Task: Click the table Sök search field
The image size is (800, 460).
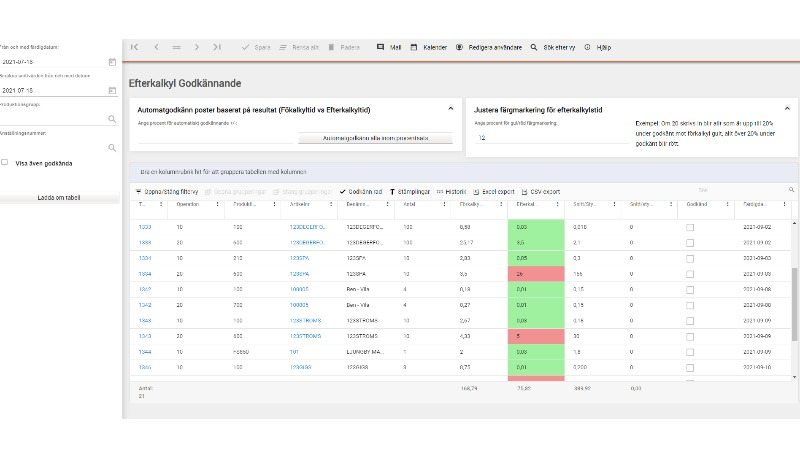Action: 741,190
